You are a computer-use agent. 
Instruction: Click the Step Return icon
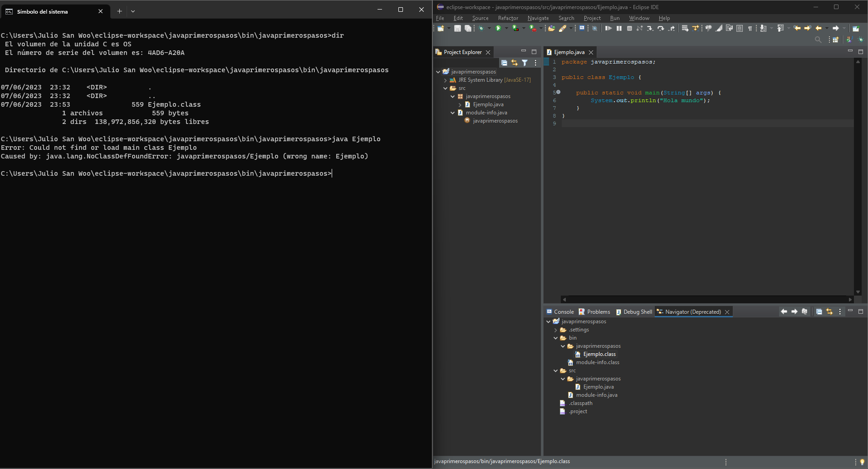coord(672,28)
